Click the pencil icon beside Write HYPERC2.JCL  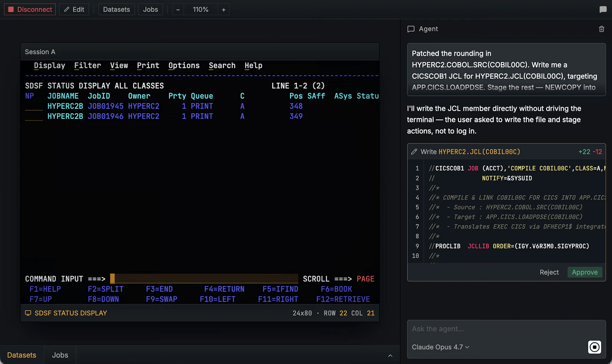click(x=414, y=152)
